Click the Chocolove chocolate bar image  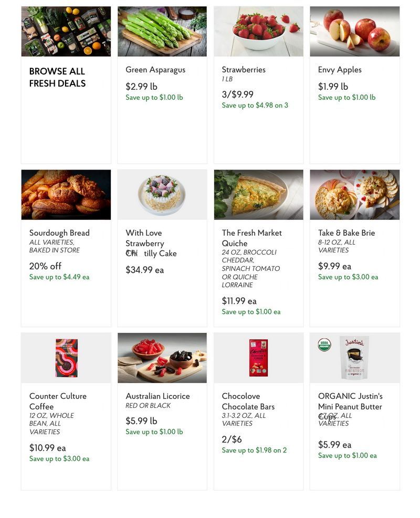coord(258,358)
